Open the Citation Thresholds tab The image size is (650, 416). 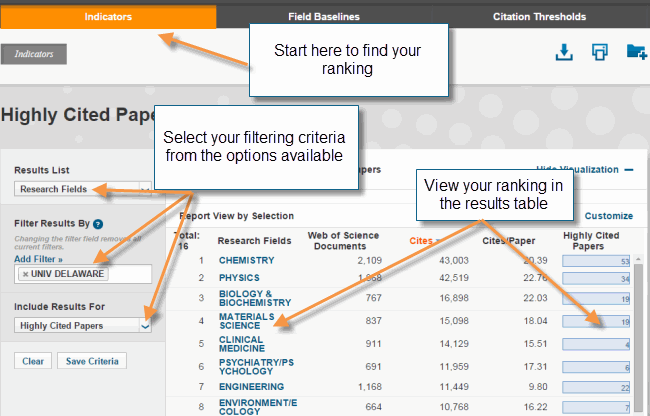pos(539,17)
